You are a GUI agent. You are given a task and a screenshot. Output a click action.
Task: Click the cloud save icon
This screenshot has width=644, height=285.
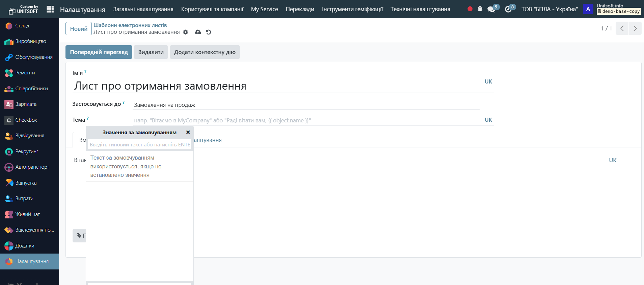[x=198, y=32]
